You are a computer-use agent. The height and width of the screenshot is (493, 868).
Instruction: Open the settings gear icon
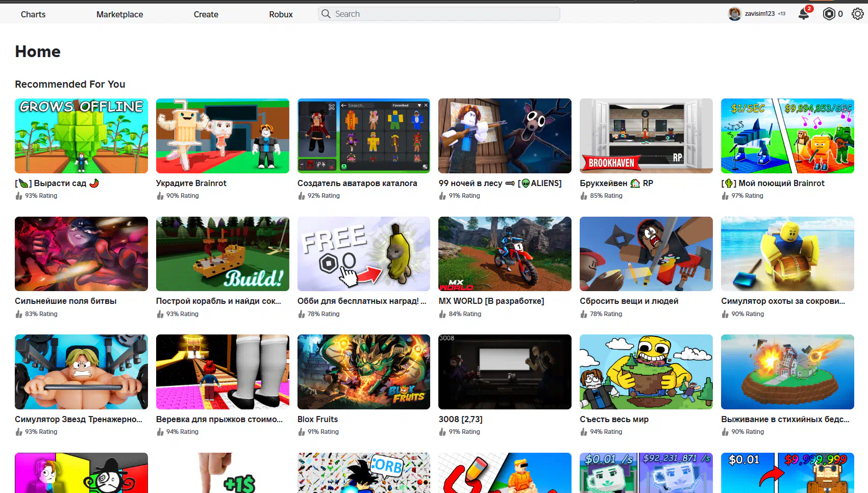(x=857, y=14)
